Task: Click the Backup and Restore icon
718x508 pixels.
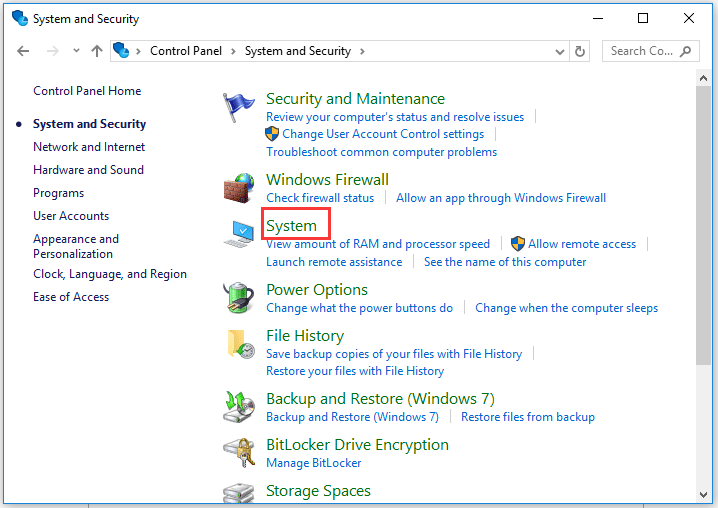Action: (239, 407)
